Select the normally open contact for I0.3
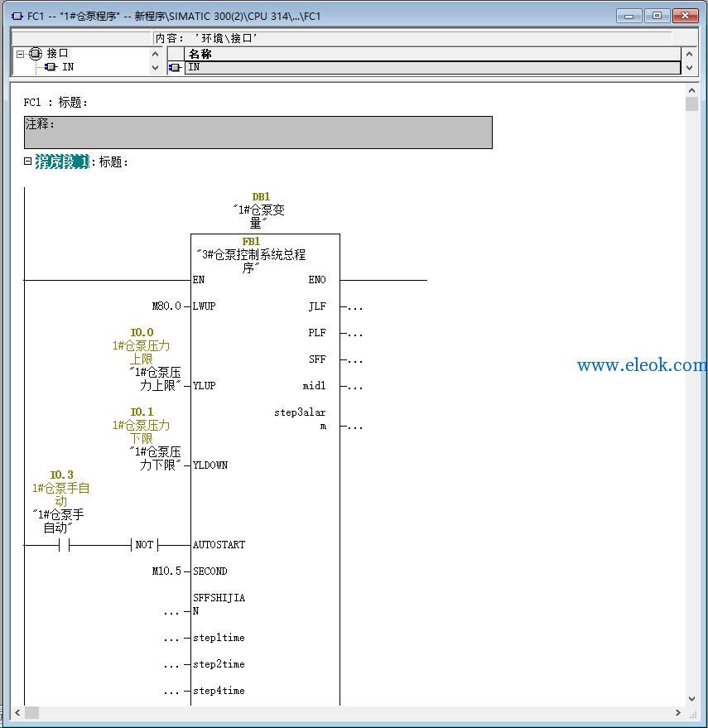The height and width of the screenshot is (728, 708). click(64, 545)
